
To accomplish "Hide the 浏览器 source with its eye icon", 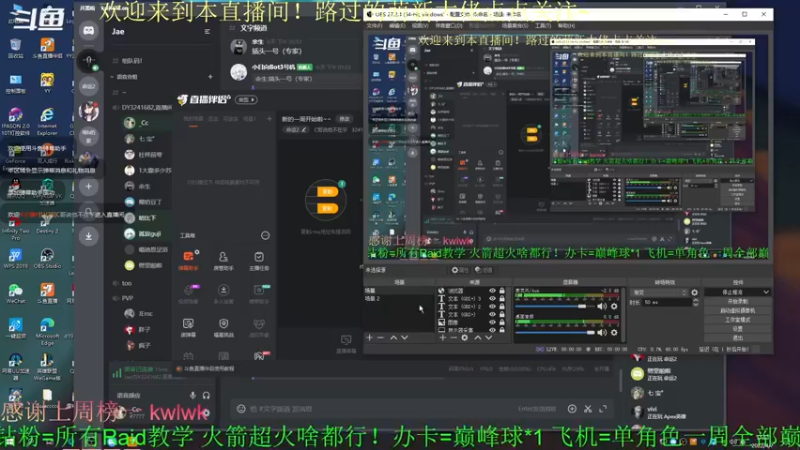I will pyautogui.click(x=492, y=291).
